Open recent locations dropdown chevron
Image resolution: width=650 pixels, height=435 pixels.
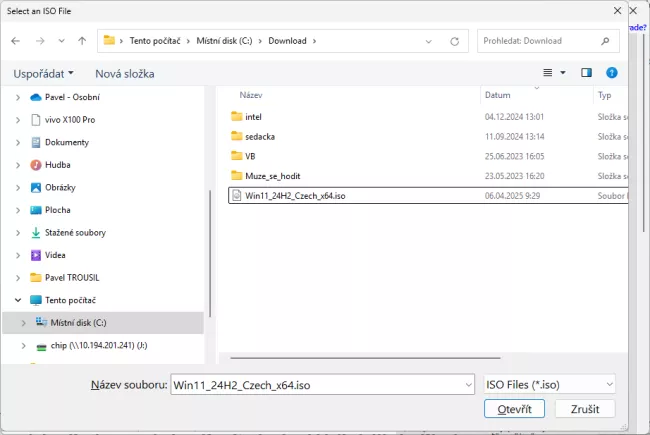62,41
